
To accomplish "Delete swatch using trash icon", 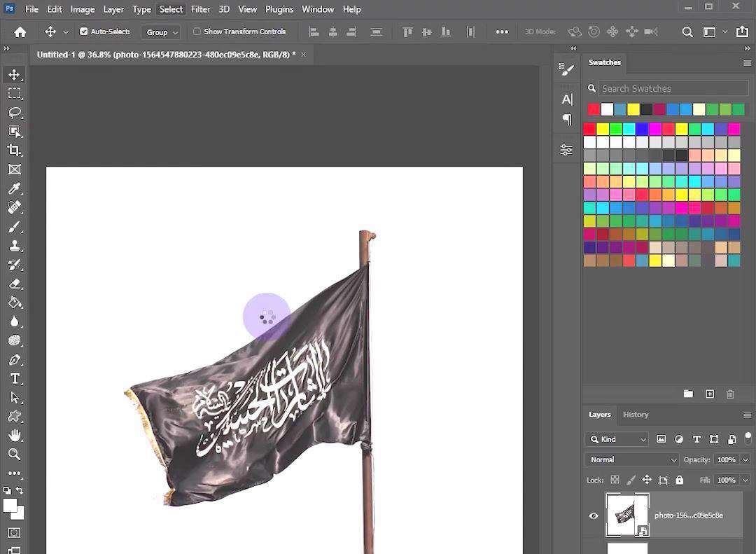I will point(730,394).
